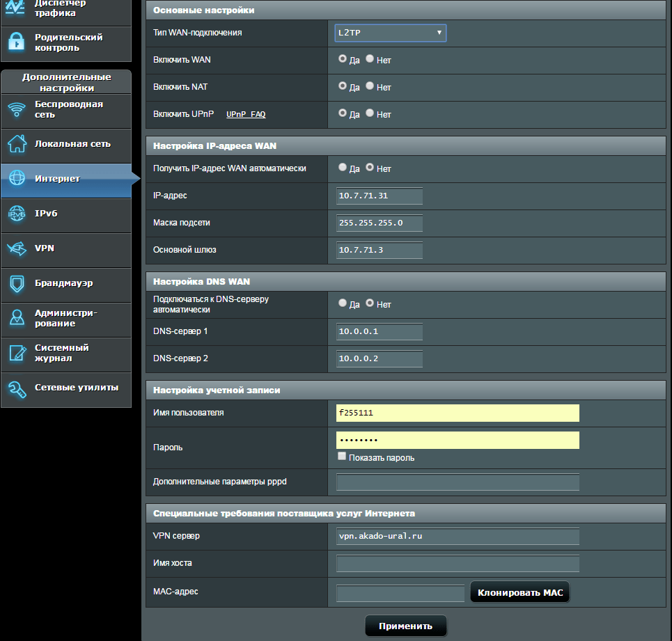Viewport: 672px width, 641px height.
Task: Select 'Да' for automatic WAN IP address
Action: tap(343, 168)
